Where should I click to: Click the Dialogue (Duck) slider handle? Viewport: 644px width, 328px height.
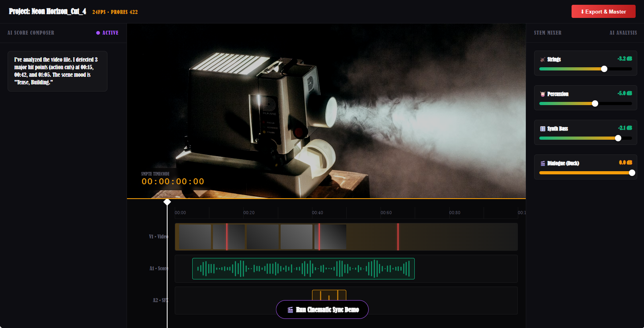pos(632,173)
